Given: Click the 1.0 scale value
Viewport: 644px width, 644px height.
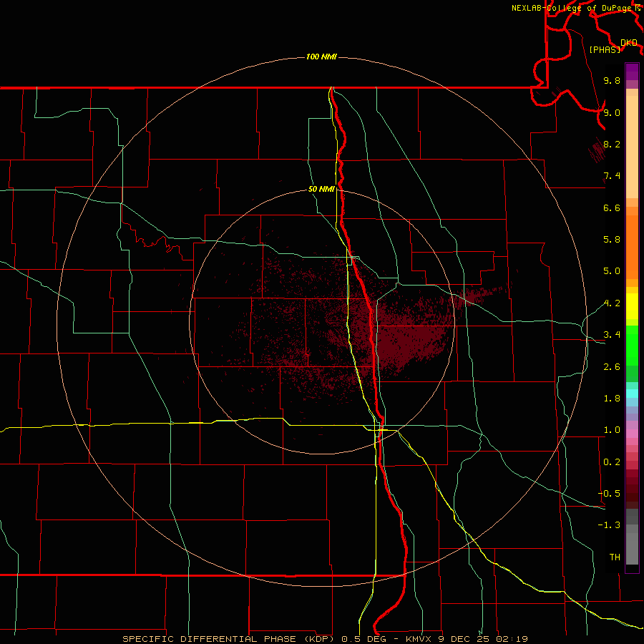Looking at the screenshot, I should pos(612,430).
